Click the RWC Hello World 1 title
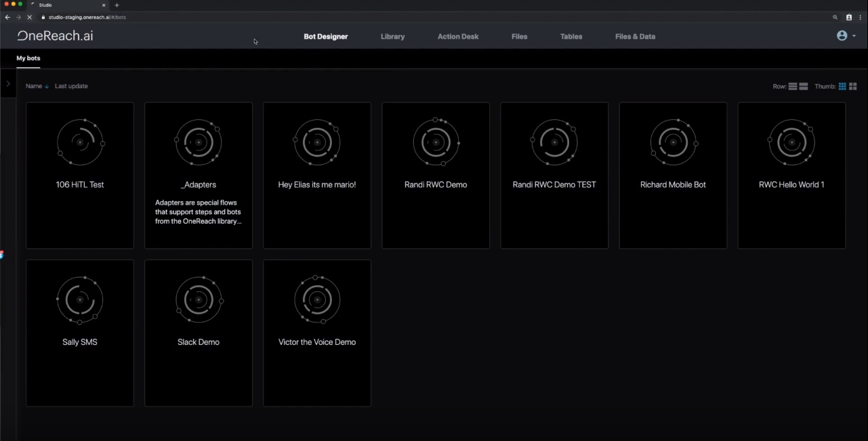 point(791,184)
